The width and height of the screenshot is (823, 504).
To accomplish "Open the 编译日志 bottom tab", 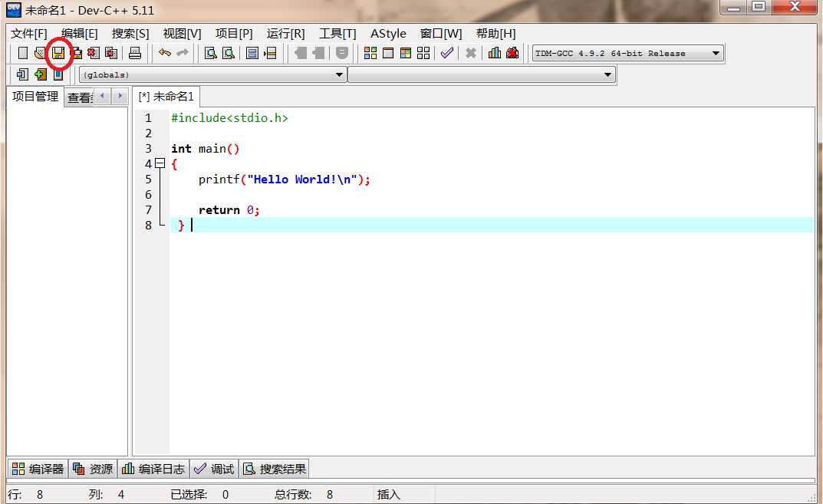I will (x=153, y=469).
